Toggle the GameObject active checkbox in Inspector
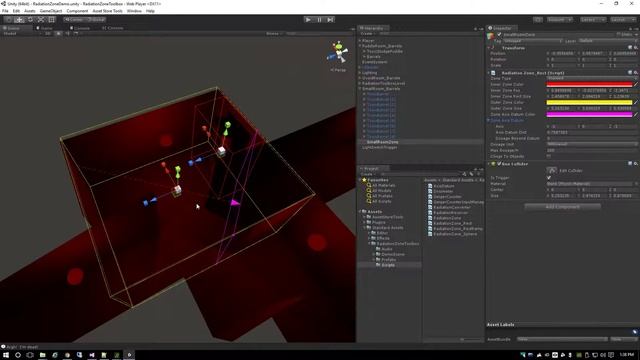 (499, 35)
